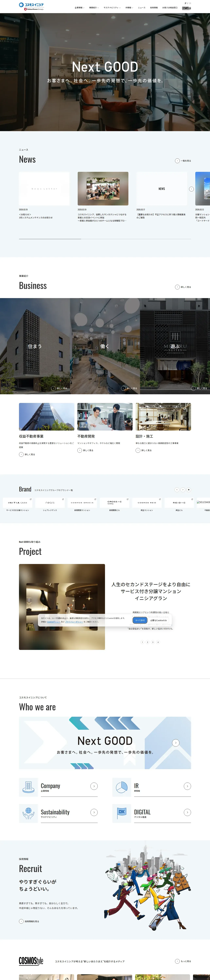Click the arrow next to Sustainability
This screenshot has height=980, width=210.
[94, 812]
